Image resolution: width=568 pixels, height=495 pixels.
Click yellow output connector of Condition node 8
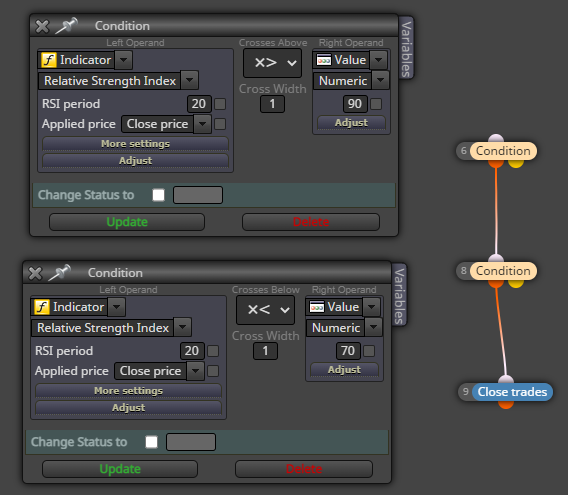pyautogui.click(x=516, y=284)
